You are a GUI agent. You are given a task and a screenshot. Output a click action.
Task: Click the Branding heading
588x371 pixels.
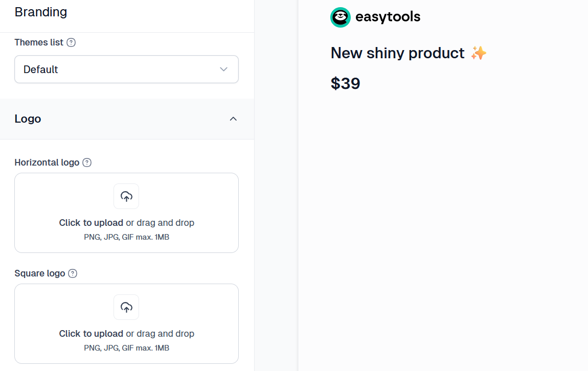coord(41,12)
